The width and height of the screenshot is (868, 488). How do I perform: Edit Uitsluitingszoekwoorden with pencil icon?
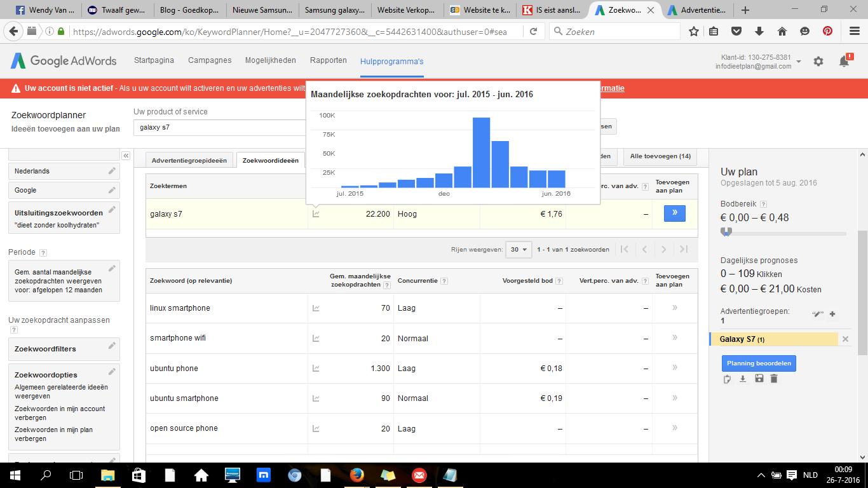click(x=112, y=210)
